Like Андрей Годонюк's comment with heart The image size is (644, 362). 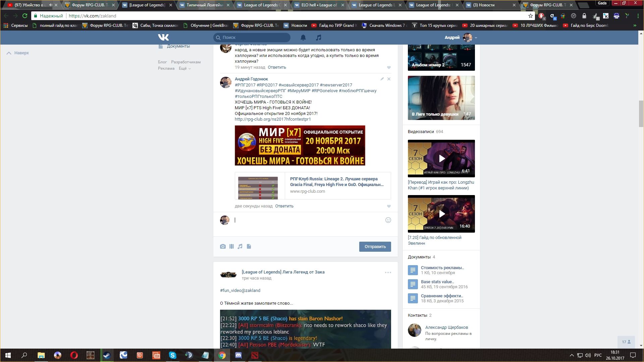click(x=389, y=206)
